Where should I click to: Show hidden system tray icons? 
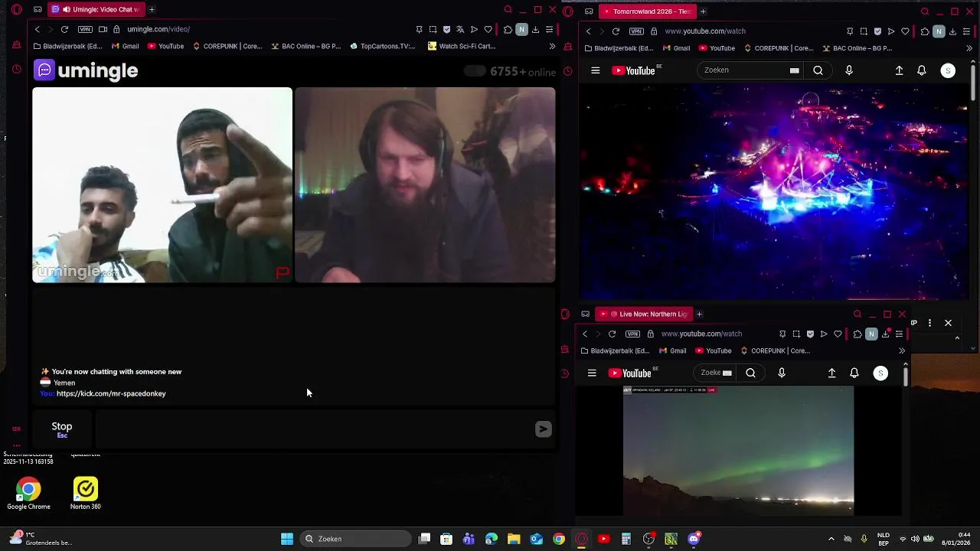[x=831, y=539]
